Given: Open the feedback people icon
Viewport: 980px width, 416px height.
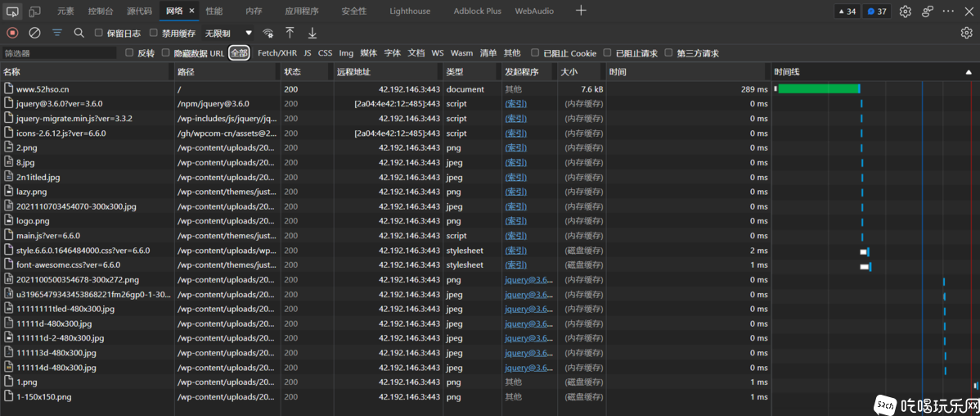Looking at the screenshot, I should pos(928,11).
